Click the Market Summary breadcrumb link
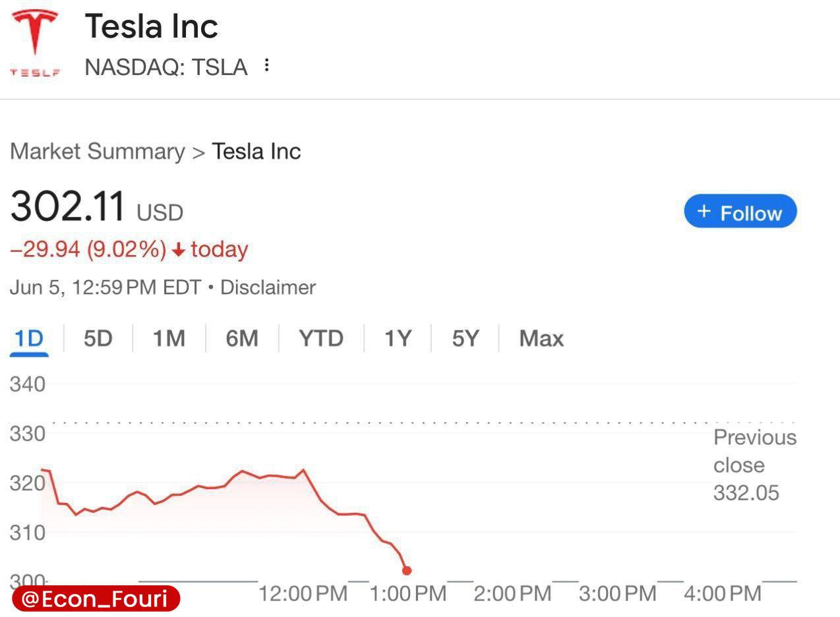The image size is (840, 617). point(98,151)
